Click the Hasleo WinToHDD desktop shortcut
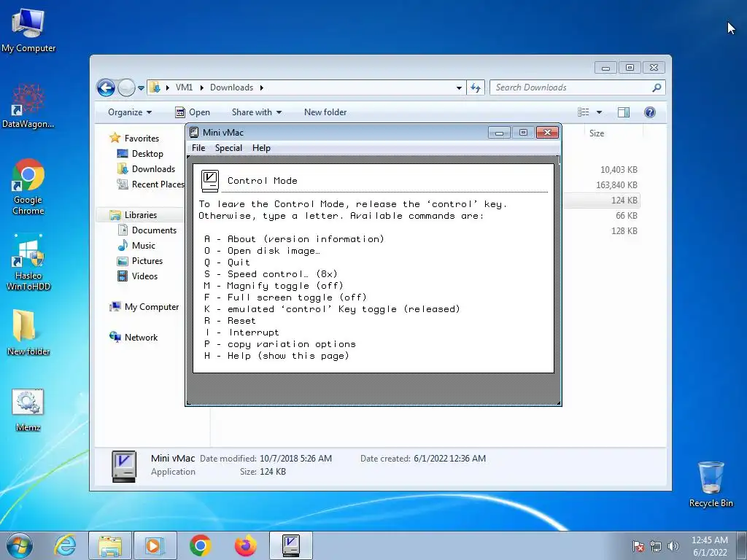 coord(28,262)
